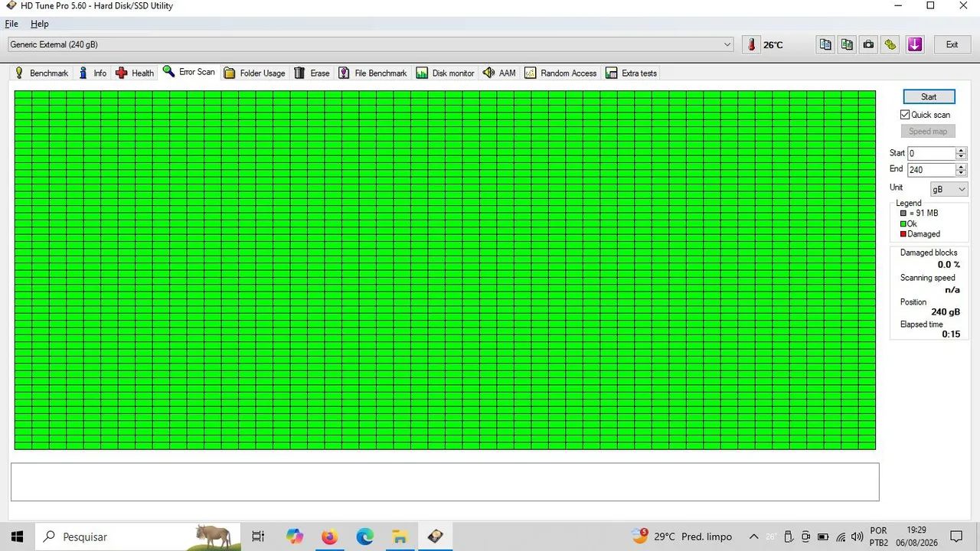This screenshot has height=551, width=980.
Task: Open the AAM tab
Action: 499,73
